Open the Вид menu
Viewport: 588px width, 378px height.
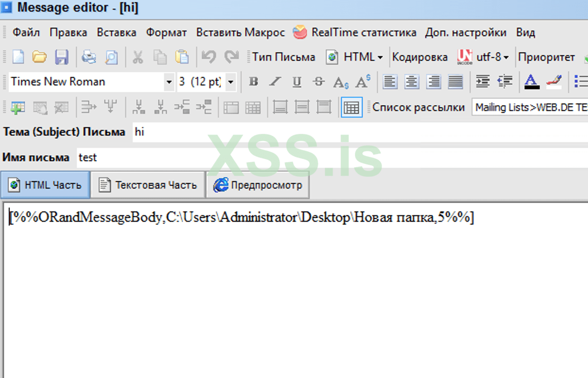(x=526, y=33)
